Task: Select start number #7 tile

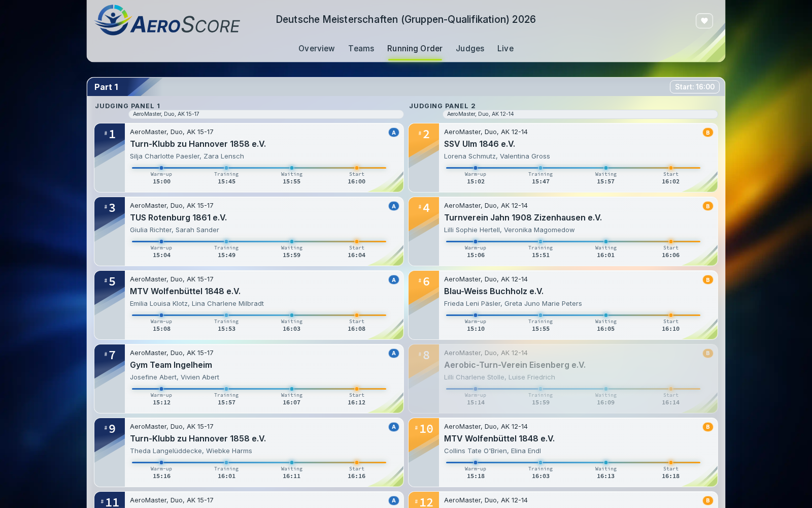Action: point(110,378)
